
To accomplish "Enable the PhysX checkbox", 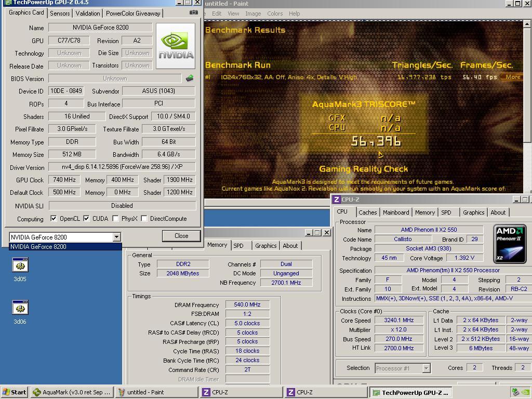I will [115, 219].
